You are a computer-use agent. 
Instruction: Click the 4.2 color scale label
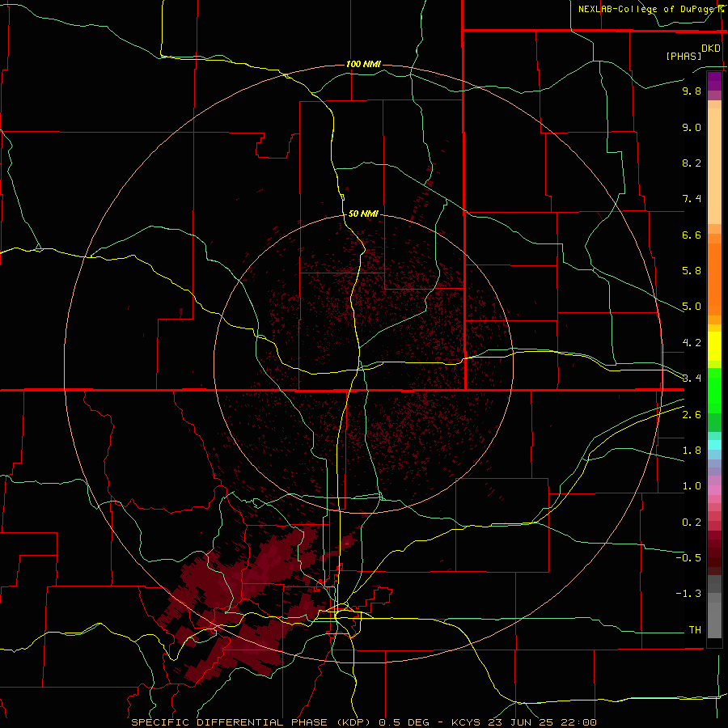[x=692, y=343]
